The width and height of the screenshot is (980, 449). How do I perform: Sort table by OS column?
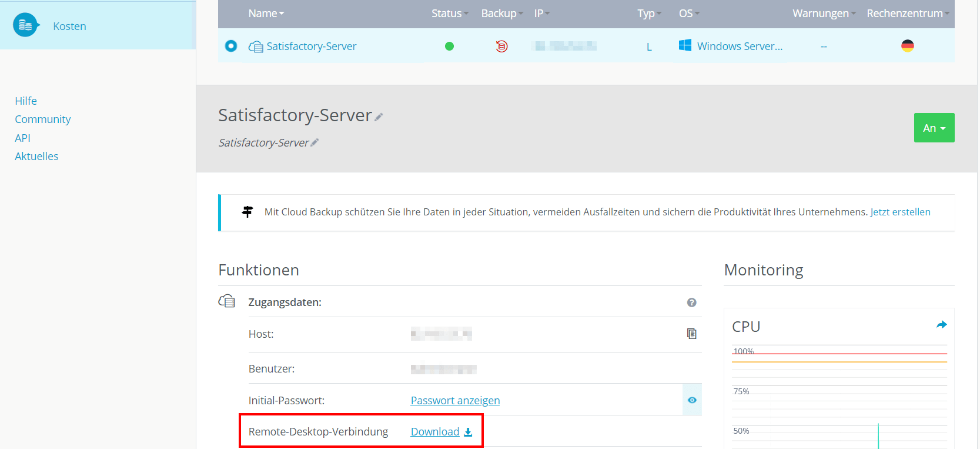pyautogui.click(x=689, y=13)
